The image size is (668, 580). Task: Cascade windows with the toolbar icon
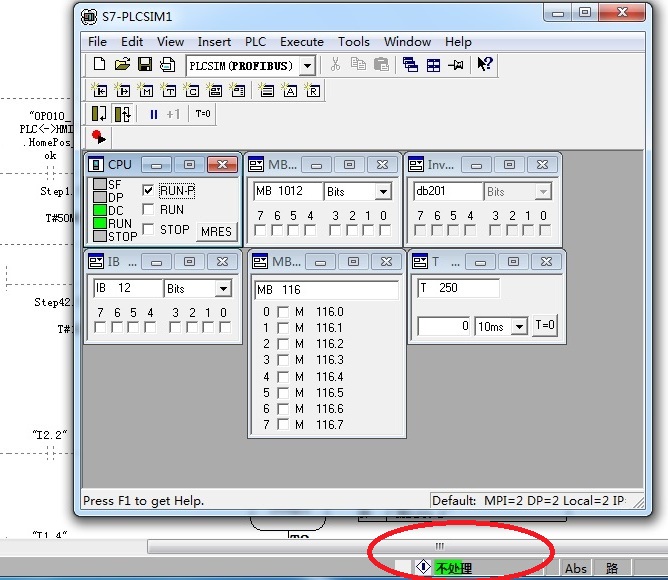(410, 65)
